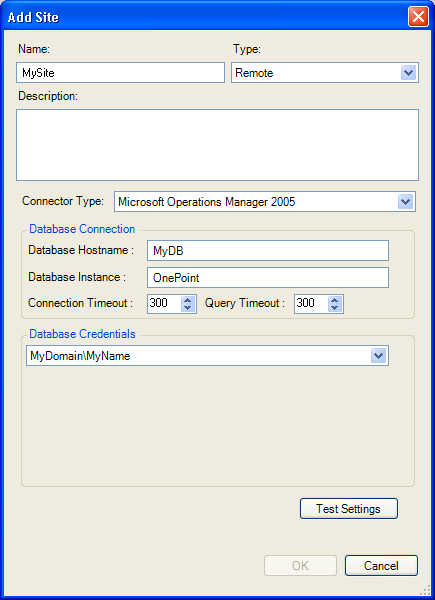Increase the Connection Timeout with up arrow
The image size is (435, 600).
[x=187, y=300]
